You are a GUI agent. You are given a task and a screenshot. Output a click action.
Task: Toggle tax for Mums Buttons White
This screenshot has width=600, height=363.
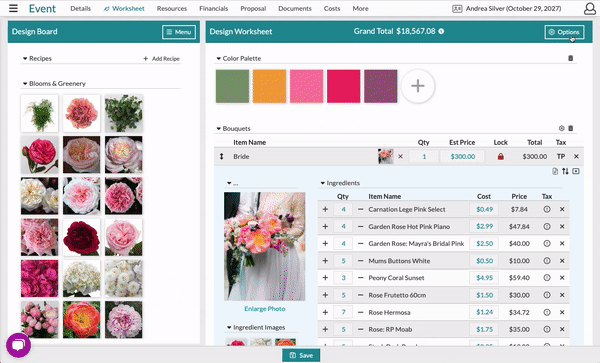(547, 261)
